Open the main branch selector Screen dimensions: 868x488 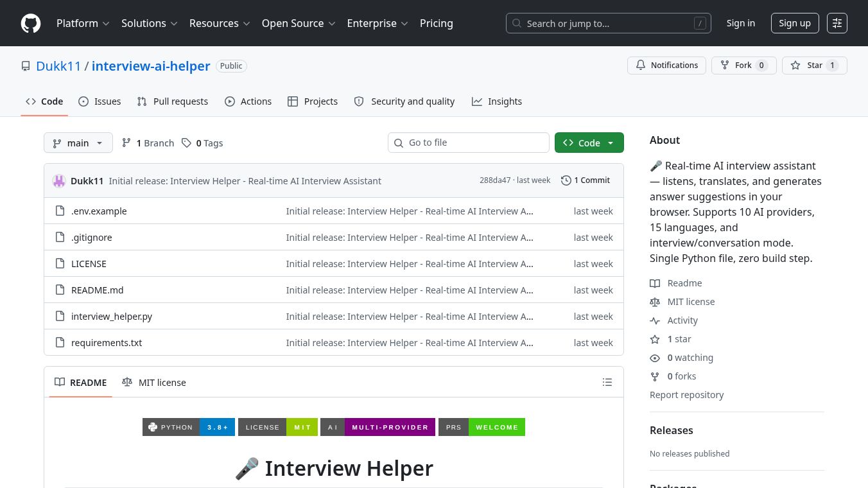(x=78, y=143)
